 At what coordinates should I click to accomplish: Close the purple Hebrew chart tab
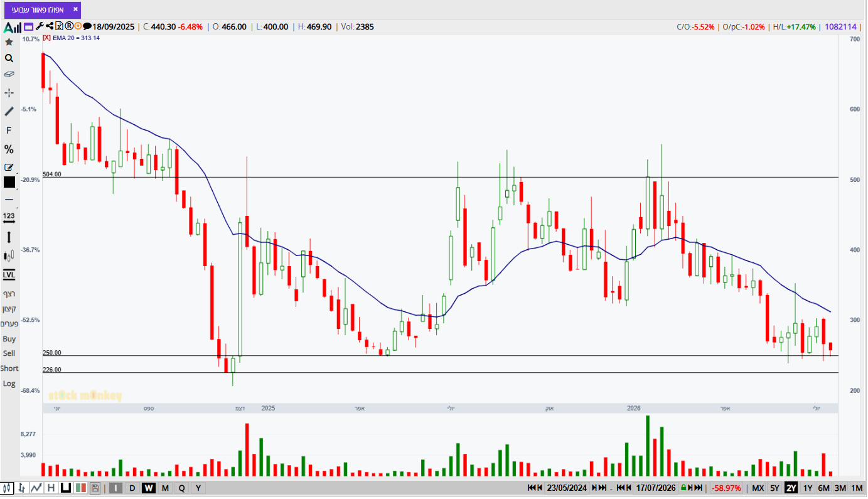(75, 9)
